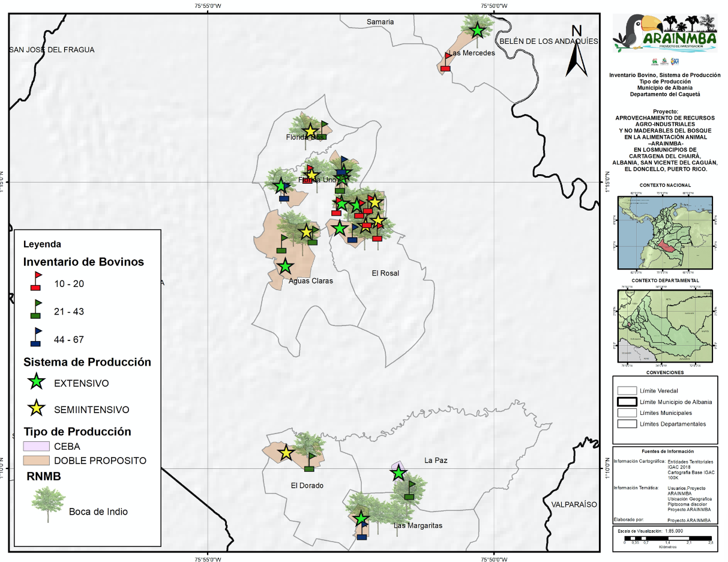Open the Contexto Departamental inset map
Screen dimensions: 728x562
(x=665, y=326)
